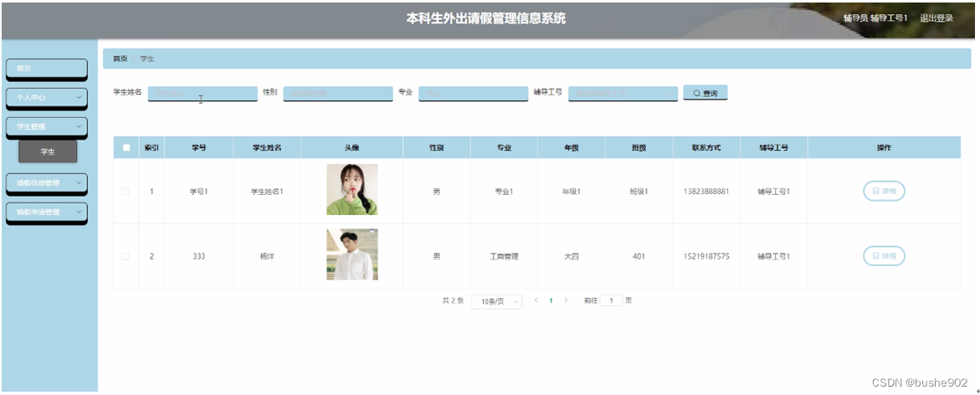Click the 头像 column header
Screen dimensions: 980x395
coord(351,148)
